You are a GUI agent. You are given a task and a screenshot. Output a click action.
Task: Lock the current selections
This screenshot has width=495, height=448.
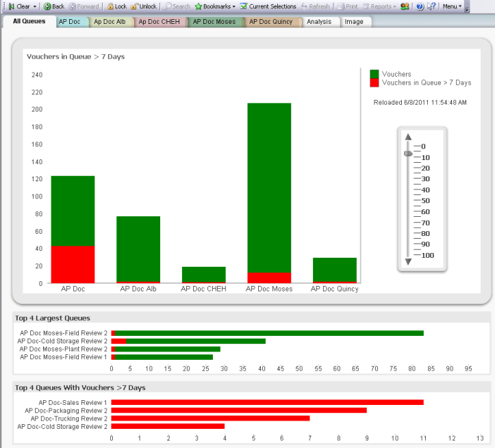[116, 6]
